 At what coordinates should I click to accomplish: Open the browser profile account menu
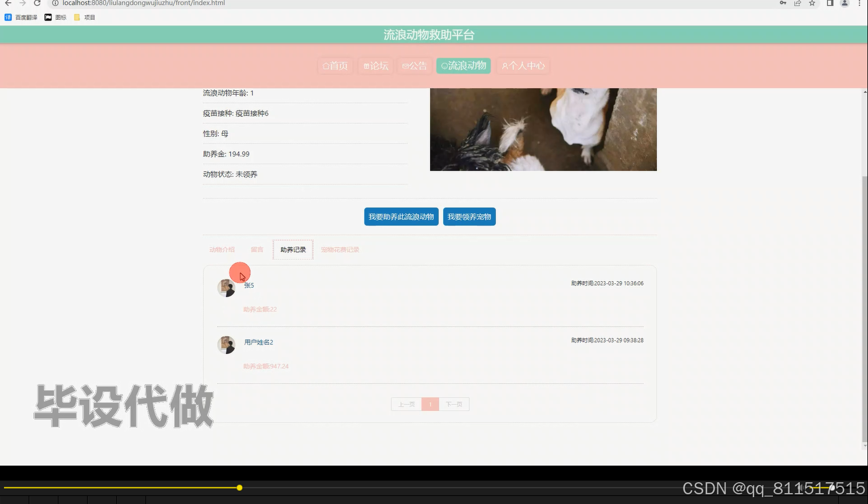844,3
